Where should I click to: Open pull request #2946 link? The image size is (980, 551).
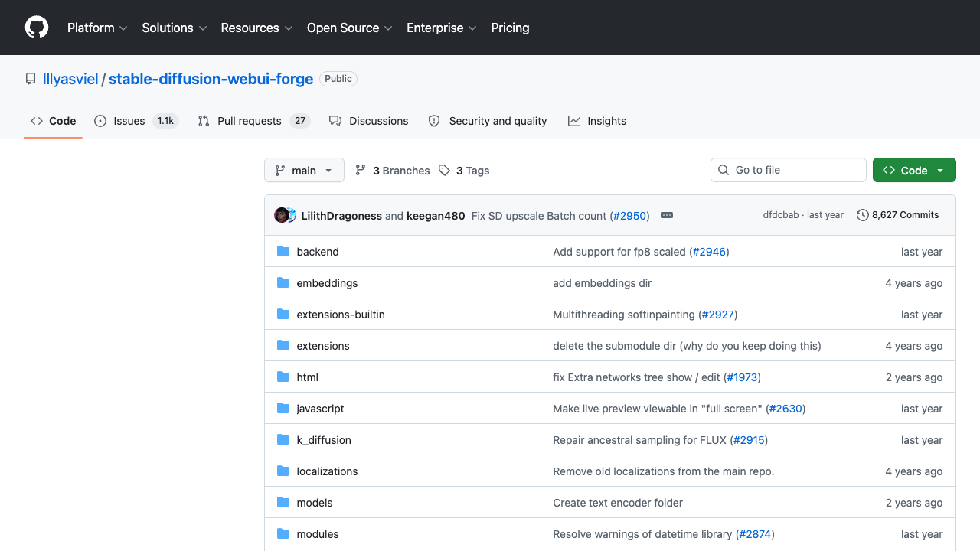click(x=709, y=252)
